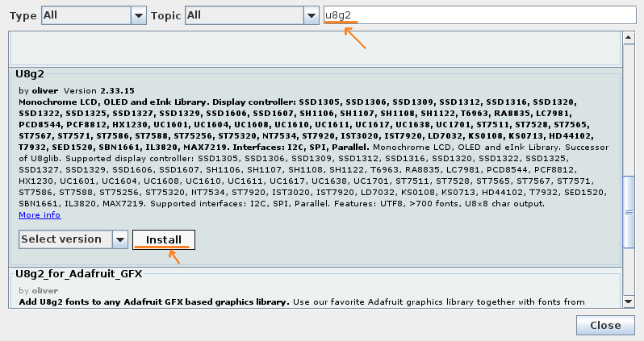644x341 pixels.
Task: Open the Type dropdown arrow
Action: pos(139,15)
